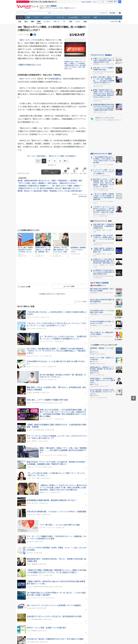138x644 pixels.
Task: Dismiss the 2024年に買っておけば article row
Action: [x=86, y=318]
